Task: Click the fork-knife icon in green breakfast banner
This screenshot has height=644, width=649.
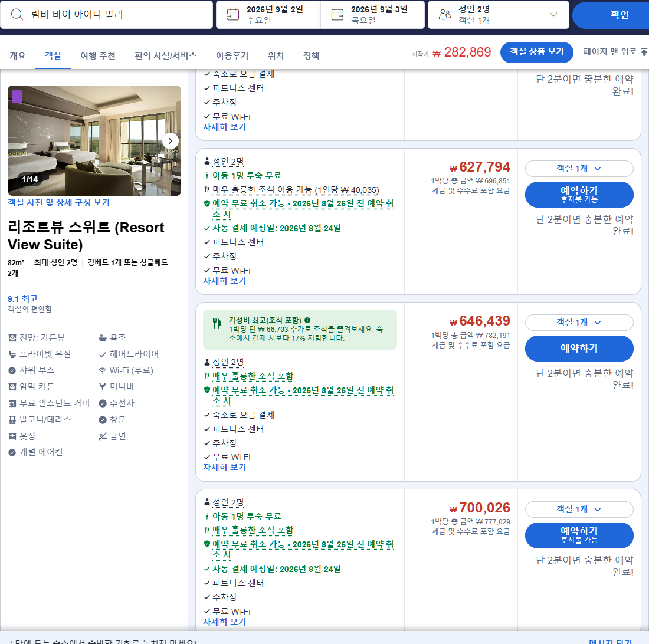Action: tap(217, 324)
